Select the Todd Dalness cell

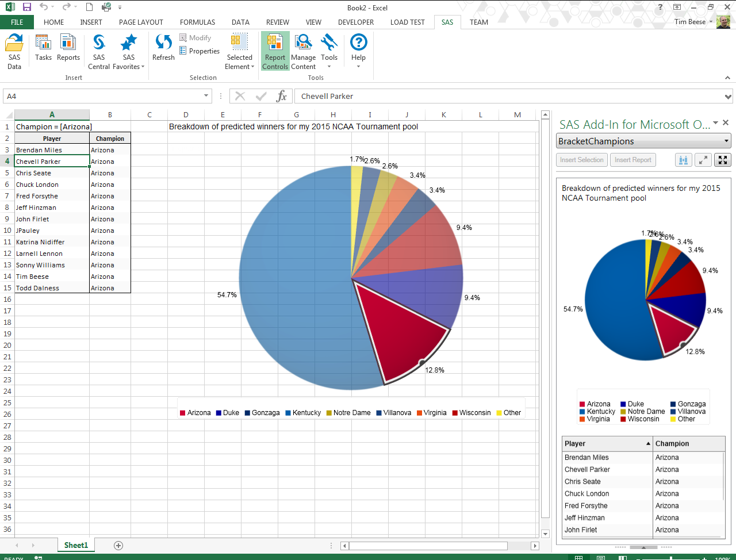[52, 288]
